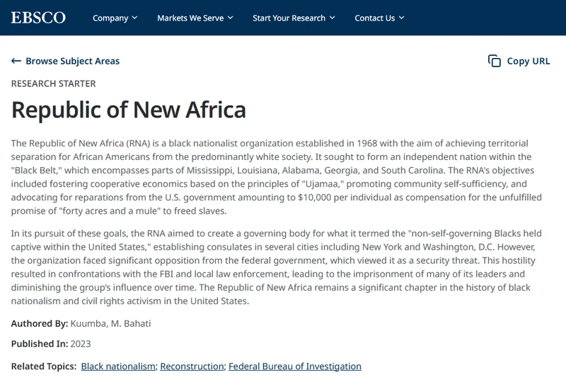
Task: Expand the Contact Us chevron arrow
Action: coord(401,18)
